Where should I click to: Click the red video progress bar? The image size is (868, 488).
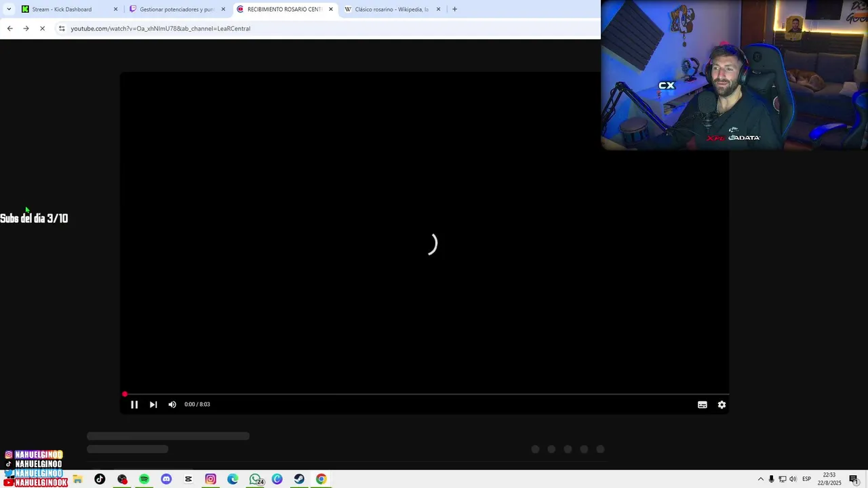[425, 394]
